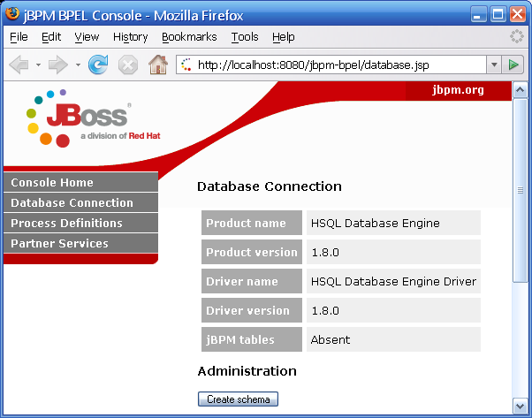The image size is (532, 418).
Task: Open the Bookmarks menu
Action: pos(189,36)
